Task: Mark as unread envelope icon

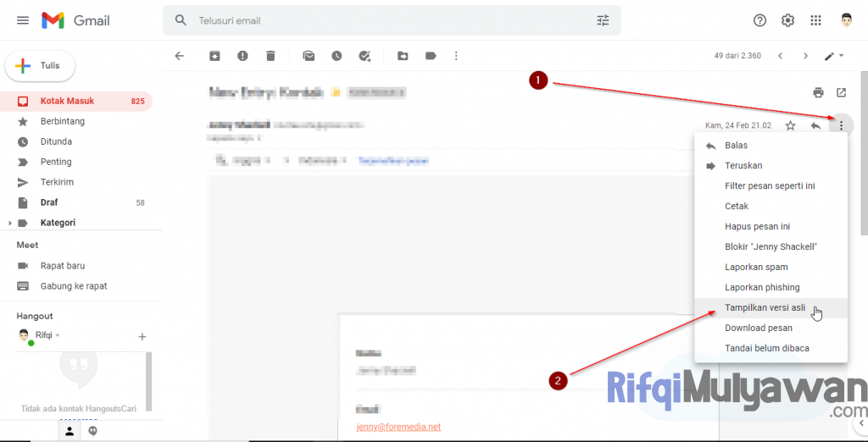Action: tap(309, 56)
